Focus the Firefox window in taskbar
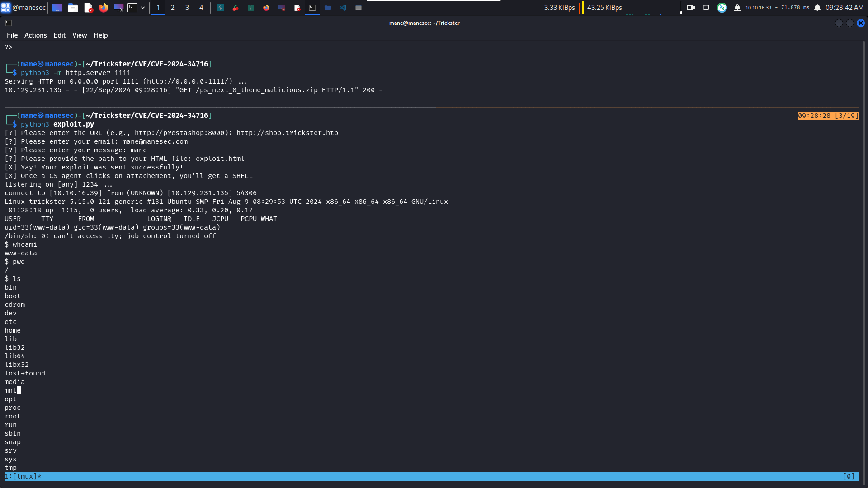The width and height of the screenshot is (868, 488). pyautogui.click(x=266, y=8)
